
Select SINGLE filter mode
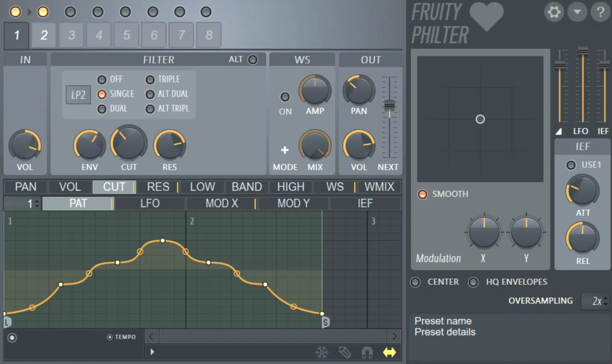click(116, 94)
